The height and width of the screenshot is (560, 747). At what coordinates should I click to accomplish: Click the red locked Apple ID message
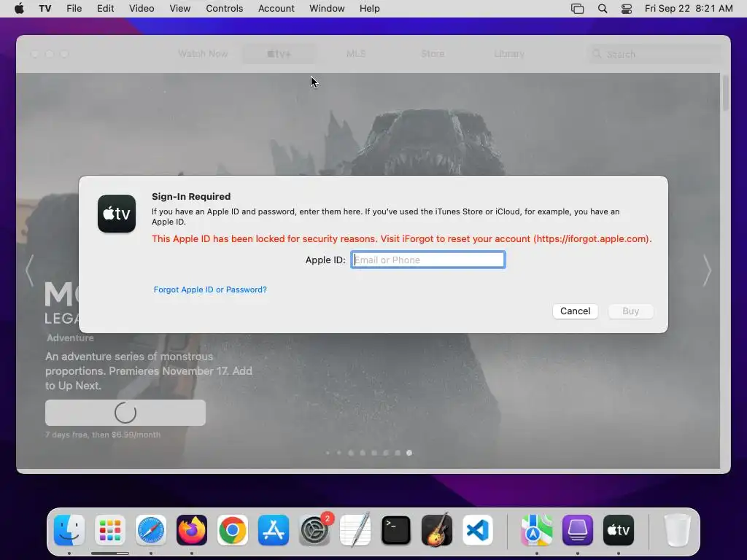[x=402, y=238]
